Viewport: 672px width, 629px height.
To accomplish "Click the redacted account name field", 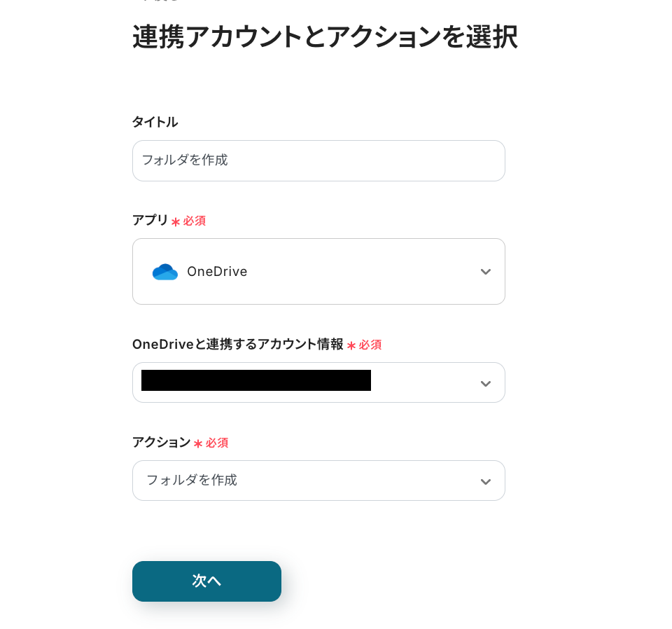I will pos(256,380).
